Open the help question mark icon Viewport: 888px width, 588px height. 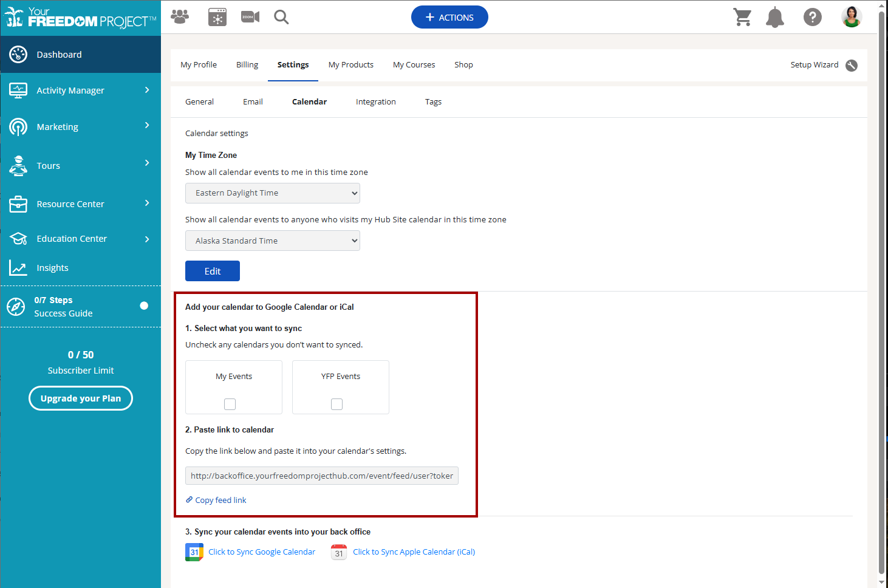point(812,17)
